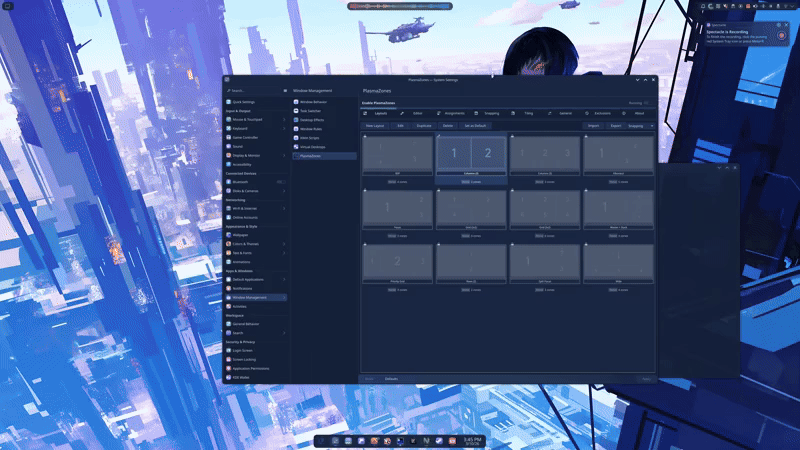Click the Export button
This screenshot has width=800, height=450.
[x=616, y=126]
